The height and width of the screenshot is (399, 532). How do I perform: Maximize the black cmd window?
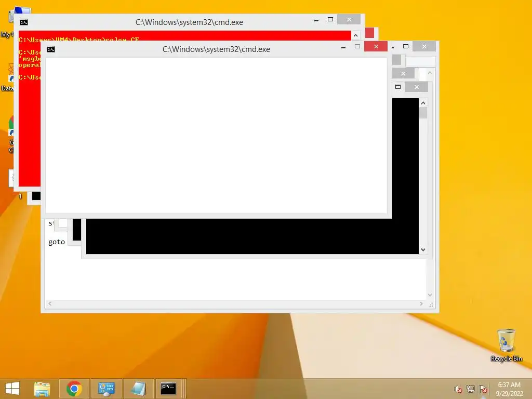[398, 87]
